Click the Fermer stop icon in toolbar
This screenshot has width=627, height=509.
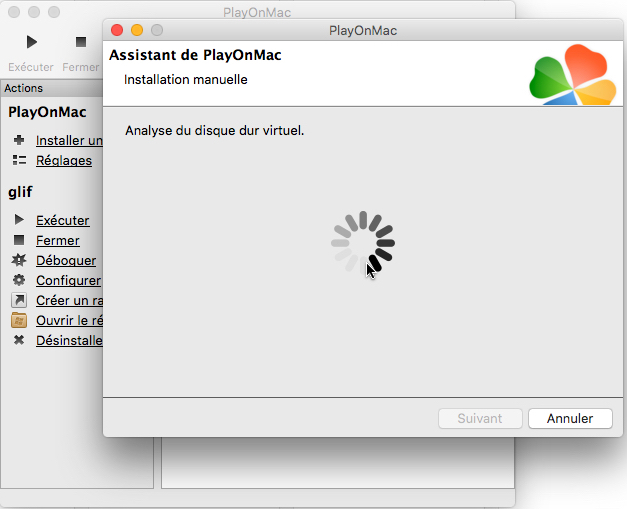pos(81,42)
